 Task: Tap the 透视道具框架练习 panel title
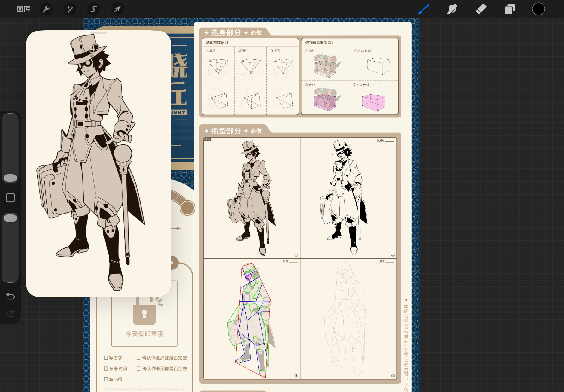[320, 43]
